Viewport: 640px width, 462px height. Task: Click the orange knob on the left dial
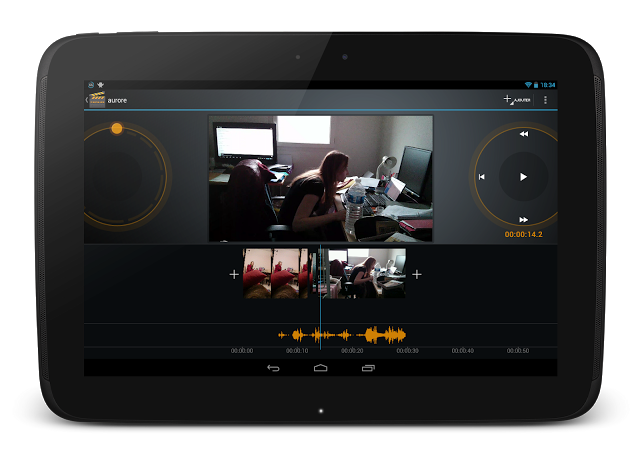[x=117, y=129]
